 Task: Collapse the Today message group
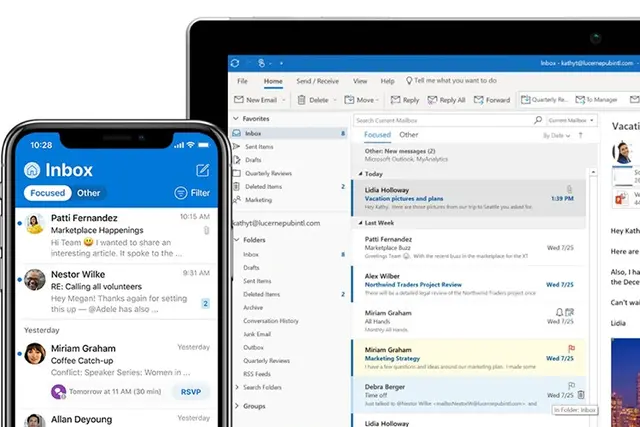[x=360, y=174]
